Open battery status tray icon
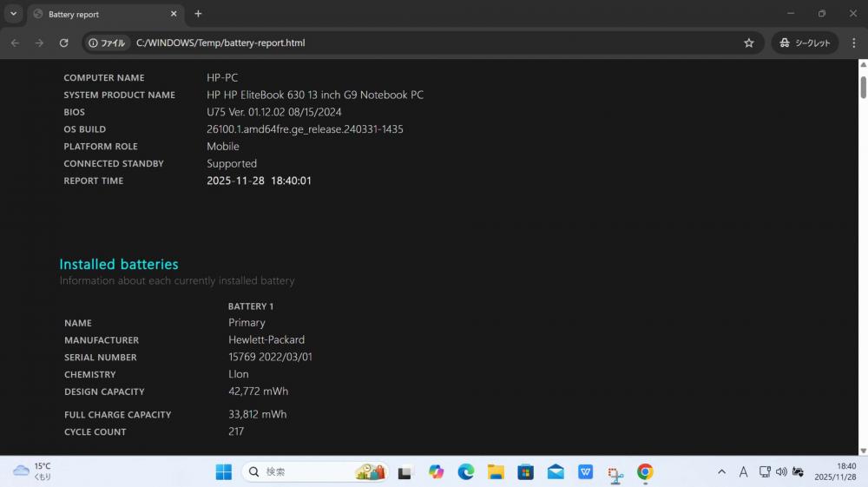 [x=798, y=471]
